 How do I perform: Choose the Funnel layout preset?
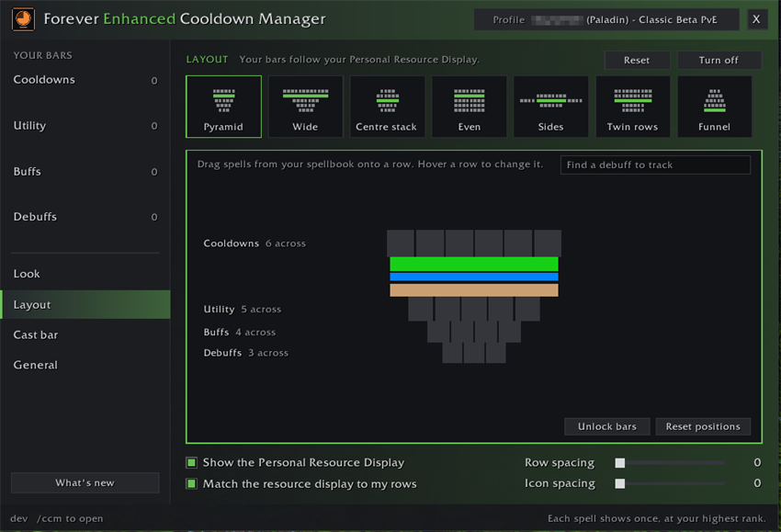(714, 107)
